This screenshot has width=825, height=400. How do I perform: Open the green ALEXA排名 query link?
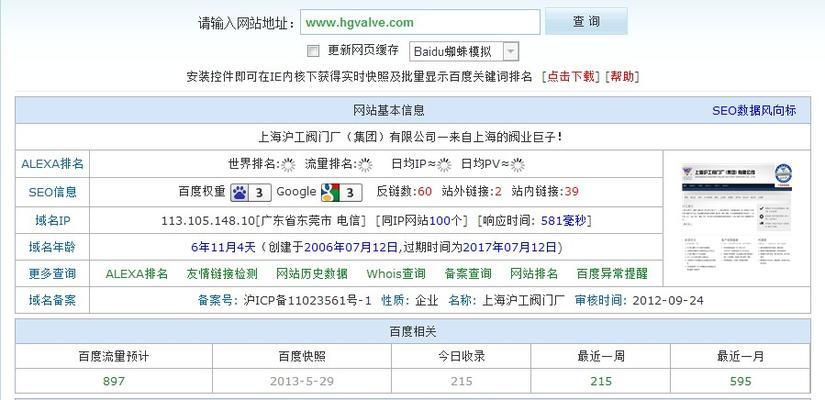(137, 274)
